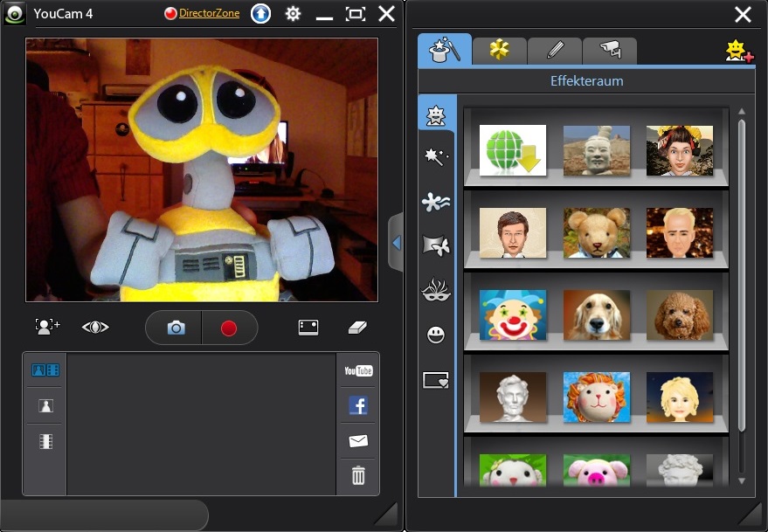Click the full-frame capture mode icon
Screen dimensions: 768x532
point(308,327)
